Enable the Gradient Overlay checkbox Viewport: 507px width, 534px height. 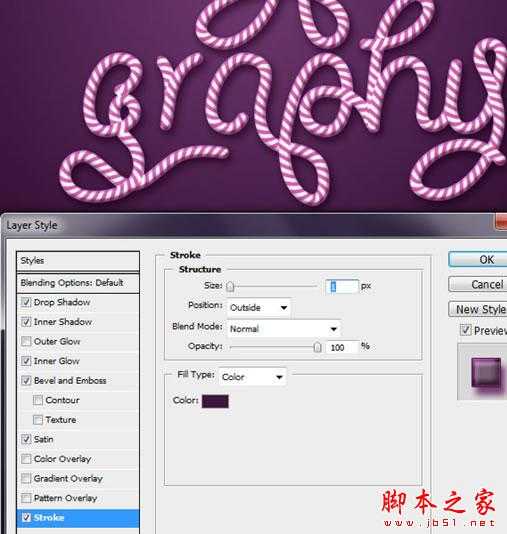(26, 478)
